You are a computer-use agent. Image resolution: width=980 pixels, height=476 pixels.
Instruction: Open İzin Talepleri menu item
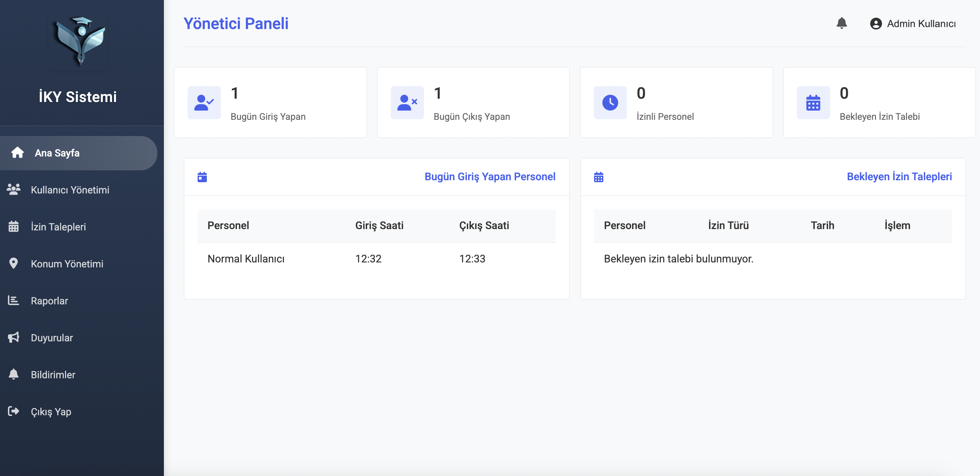(x=58, y=226)
